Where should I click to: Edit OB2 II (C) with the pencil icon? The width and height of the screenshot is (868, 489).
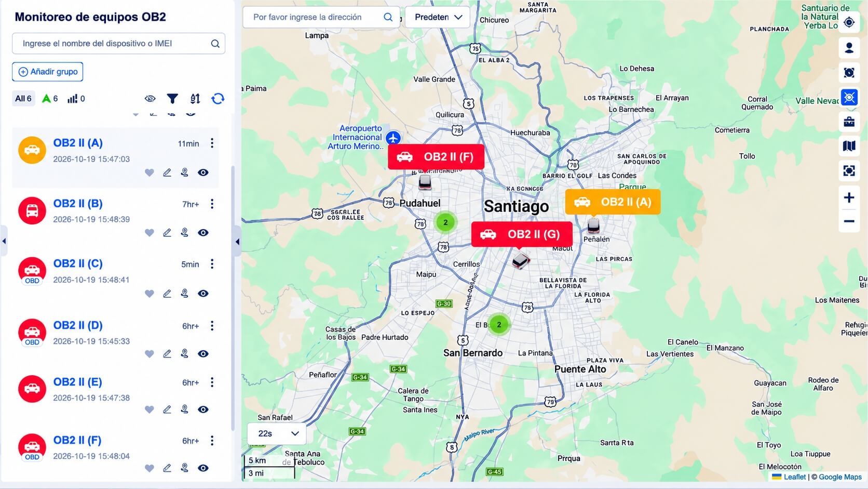[x=167, y=294]
